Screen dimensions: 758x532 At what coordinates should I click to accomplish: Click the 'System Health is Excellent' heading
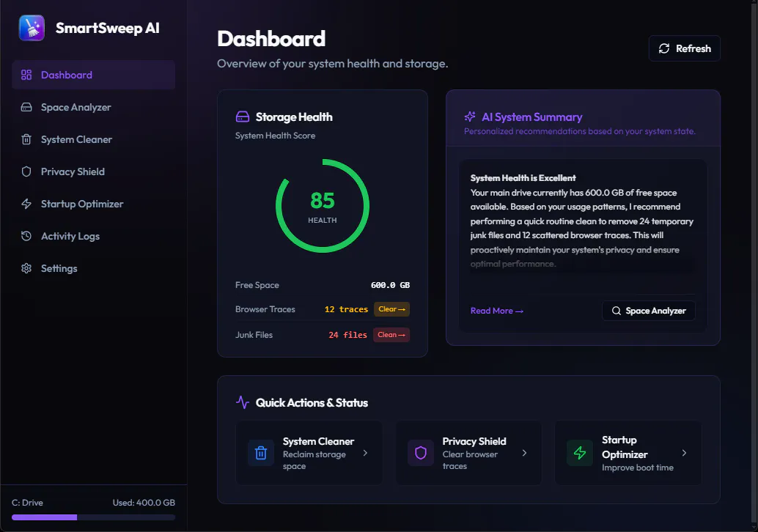pyautogui.click(x=523, y=178)
